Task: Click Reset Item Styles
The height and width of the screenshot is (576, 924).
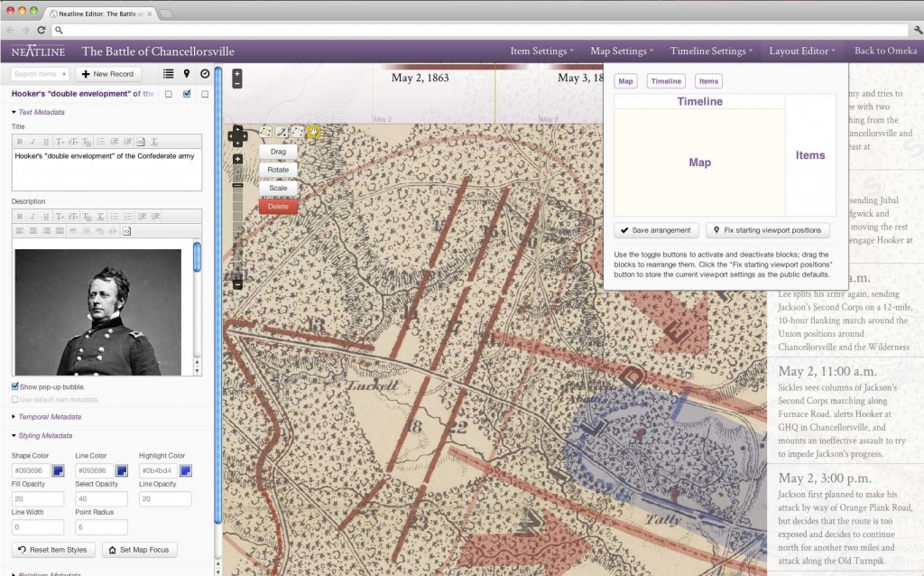Action: pyautogui.click(x=53, y=550)
